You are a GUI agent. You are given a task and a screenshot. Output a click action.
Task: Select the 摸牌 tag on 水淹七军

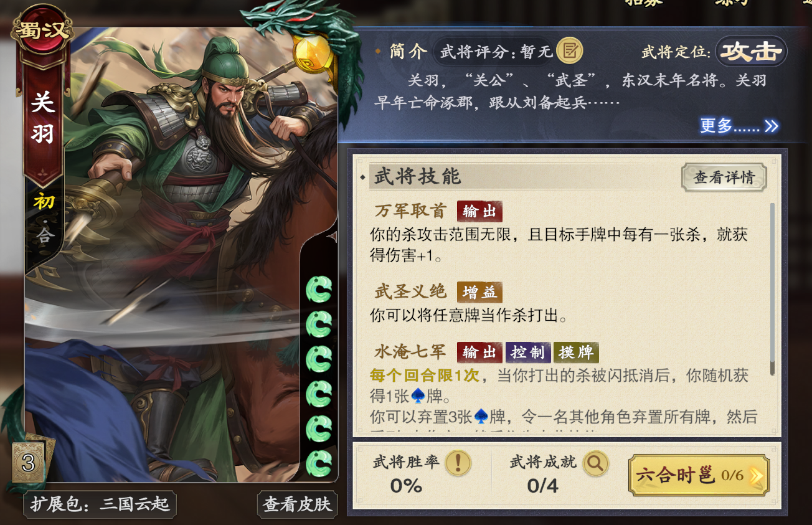pyautogui.click(x=576, y=352)
